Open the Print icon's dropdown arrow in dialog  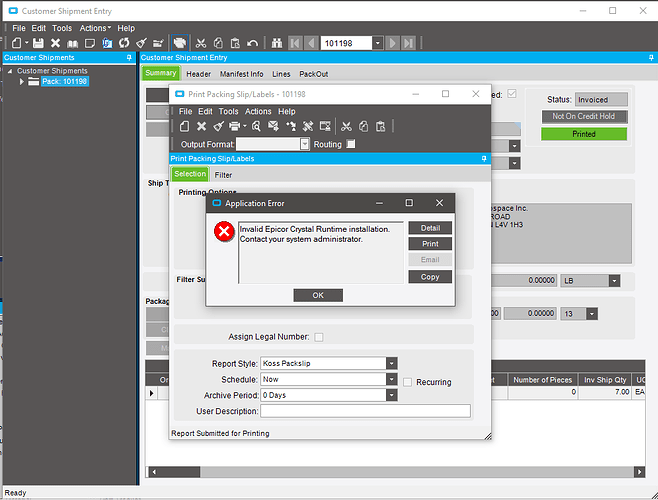point(245,126)
